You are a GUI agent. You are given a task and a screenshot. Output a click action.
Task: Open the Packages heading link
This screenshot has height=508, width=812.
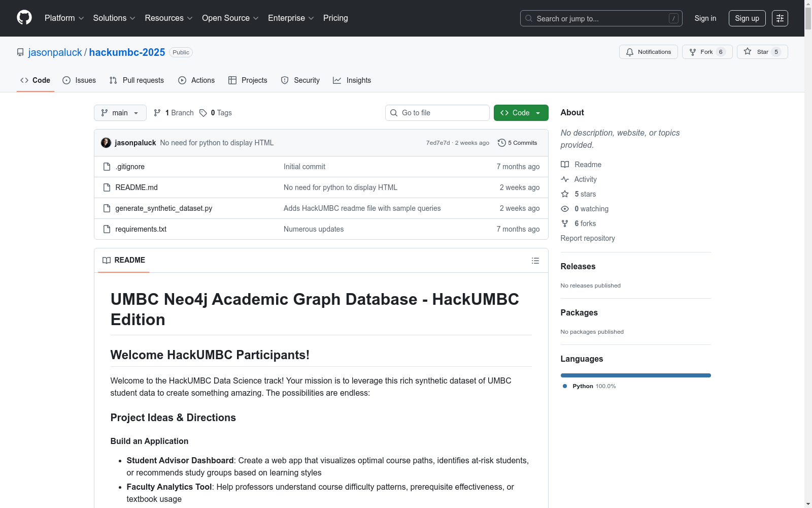579,312
